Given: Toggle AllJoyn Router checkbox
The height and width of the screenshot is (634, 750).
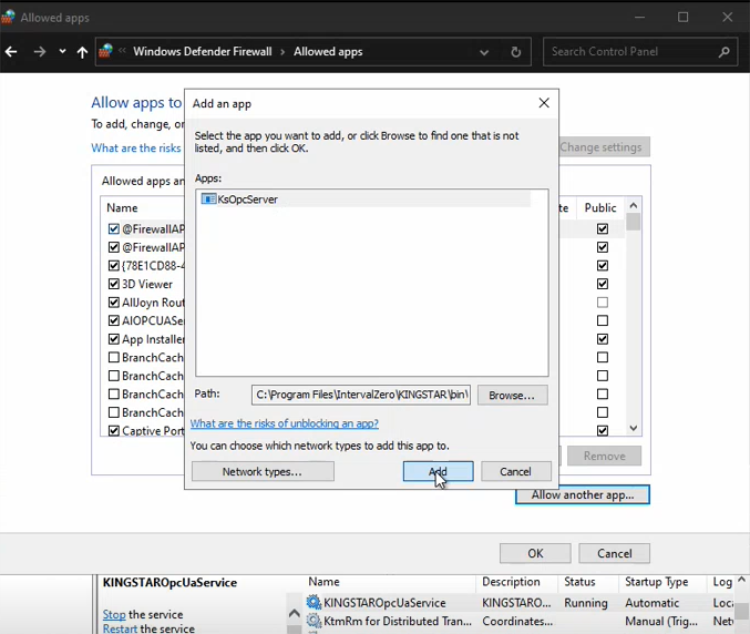Looking at the screenshot, I should coord(113,302).
